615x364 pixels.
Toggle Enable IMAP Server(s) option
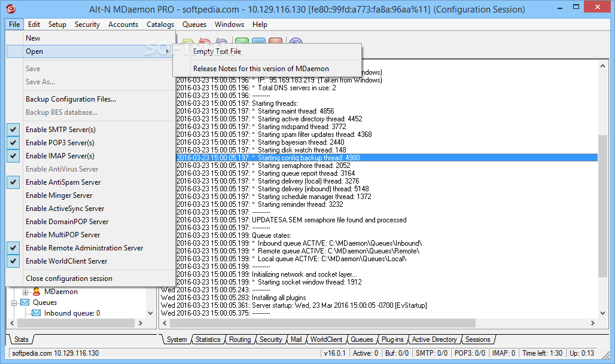[90, 156]
